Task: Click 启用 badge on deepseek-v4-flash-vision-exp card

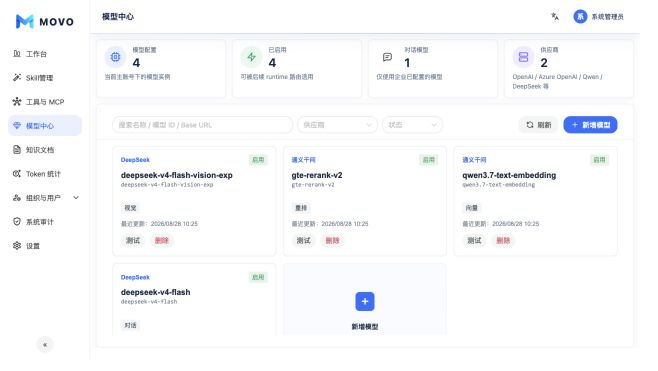Action: pyautogui.click(x=258, y=160)
